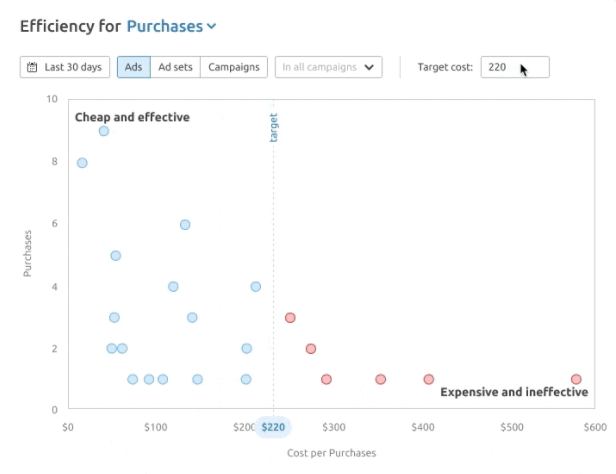Click the Cheap and effective quadrant label
The image size is (616, 474).
tap(132, 118)
